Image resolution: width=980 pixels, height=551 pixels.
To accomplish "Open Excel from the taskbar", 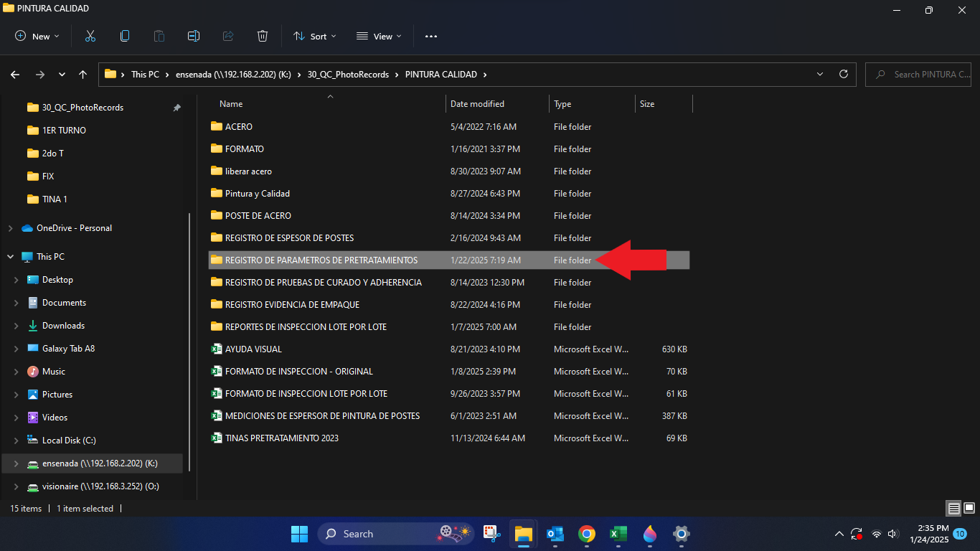I will [618, 534].
